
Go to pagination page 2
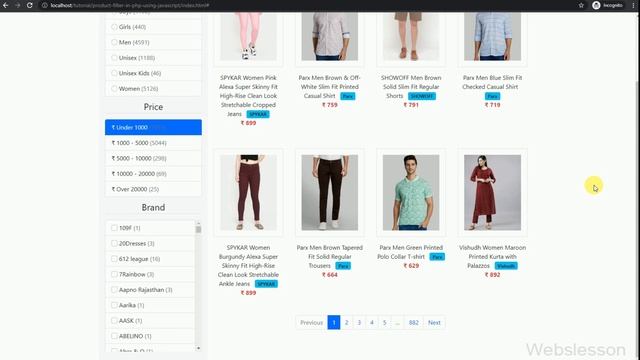[346, 323]
